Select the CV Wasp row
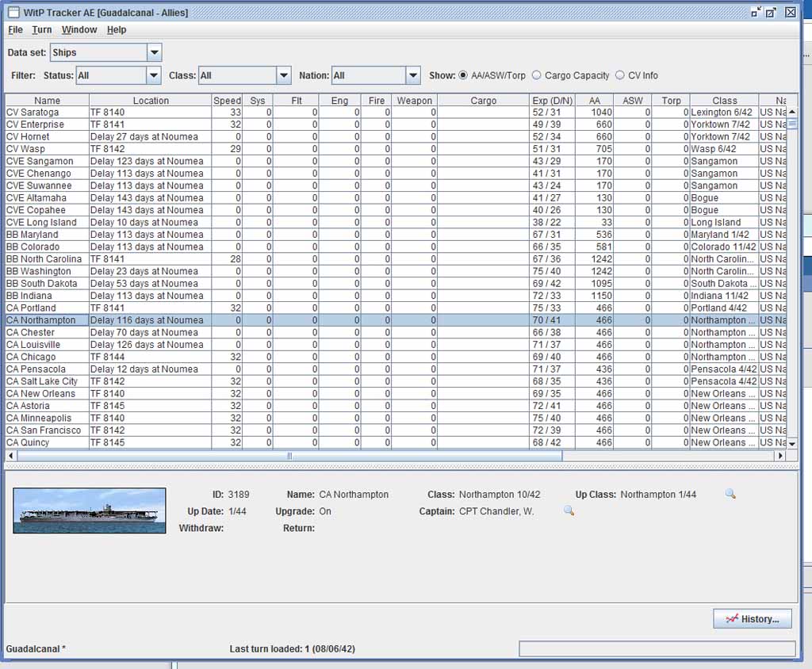This screenshot has height=669, width=812. (396, 148)
